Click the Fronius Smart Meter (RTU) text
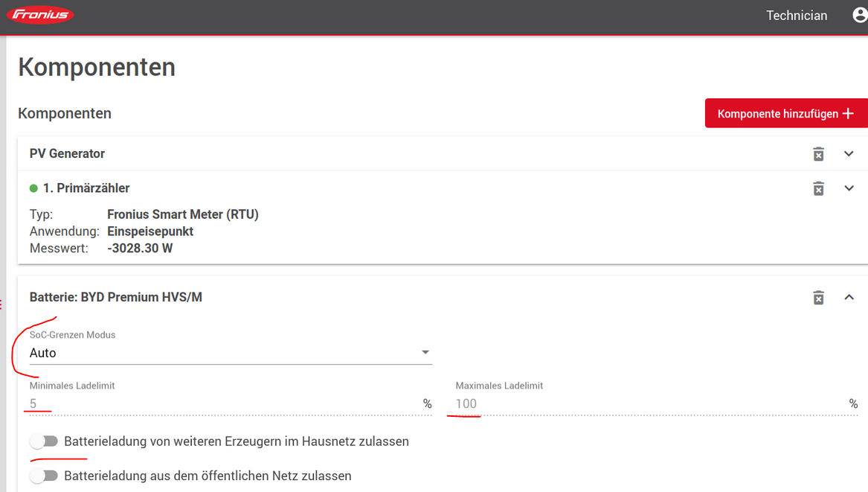This screenshot has width=868, height=492. click(183, 214)
